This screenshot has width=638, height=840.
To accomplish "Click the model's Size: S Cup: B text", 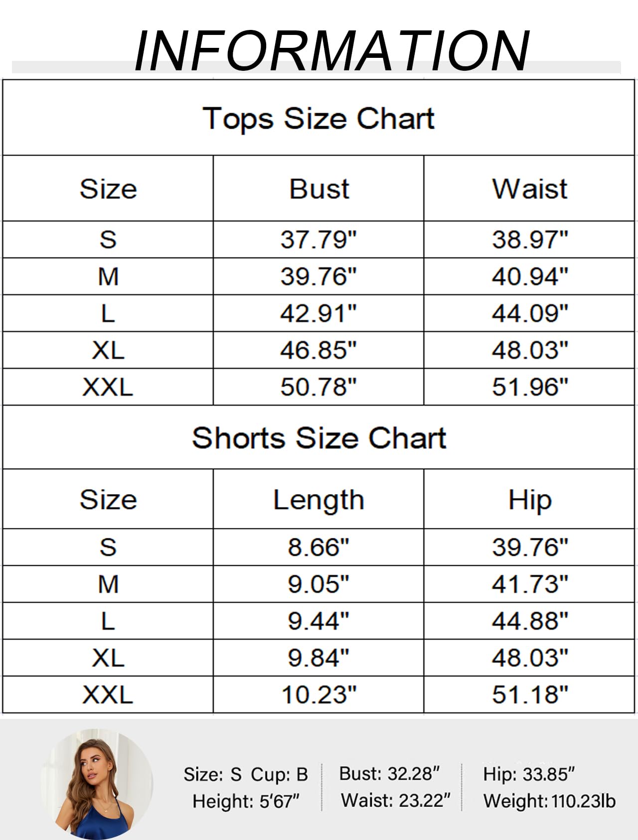I will pos(245,774).
